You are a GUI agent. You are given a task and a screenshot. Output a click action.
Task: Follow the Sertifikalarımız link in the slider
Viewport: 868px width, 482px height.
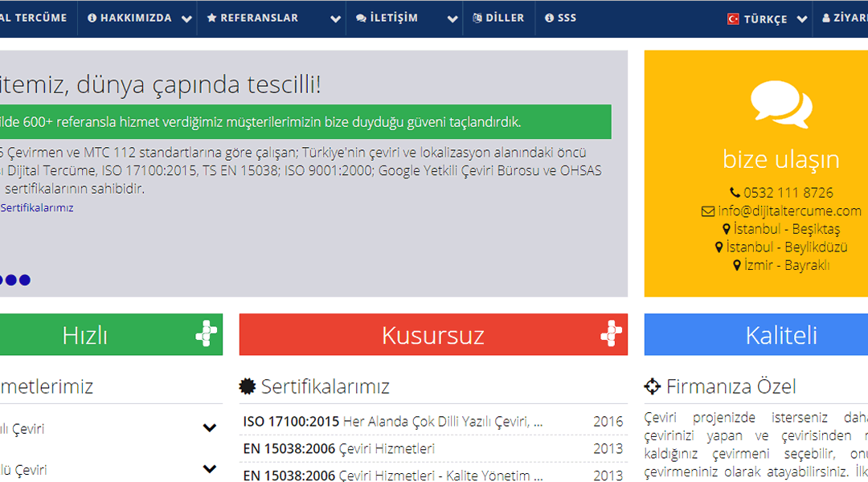tap(37, 207)
